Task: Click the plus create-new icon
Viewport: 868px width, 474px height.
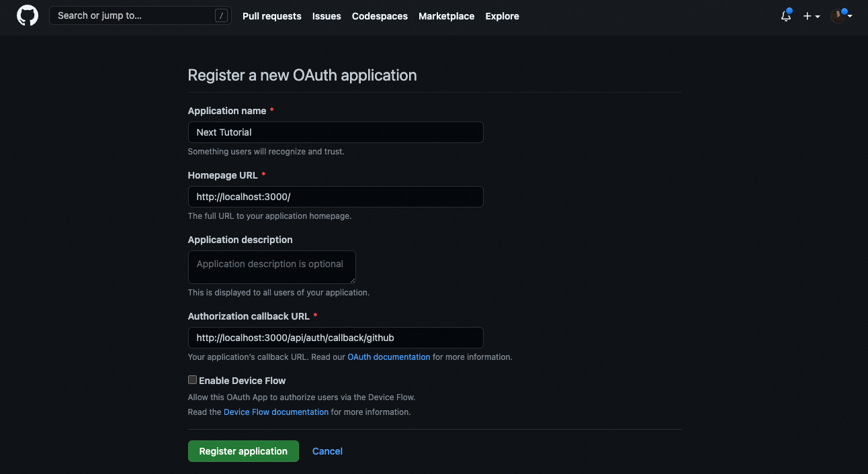Action: [x=807, y=15]
